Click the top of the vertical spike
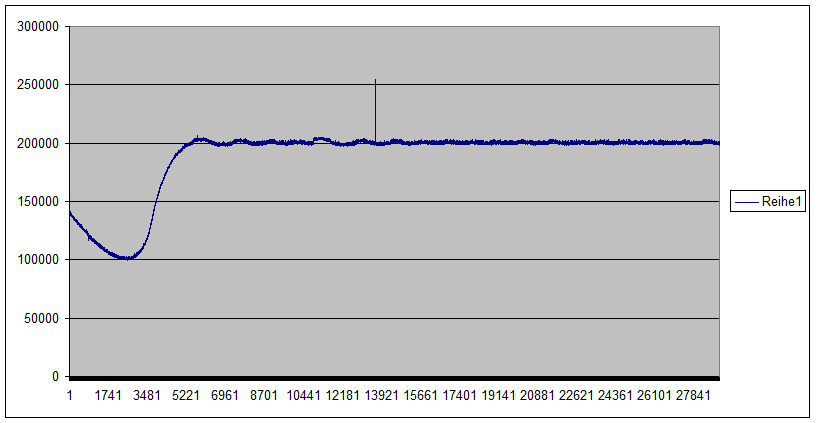Viewport: 816px width, 423px height. coord(375,80)
